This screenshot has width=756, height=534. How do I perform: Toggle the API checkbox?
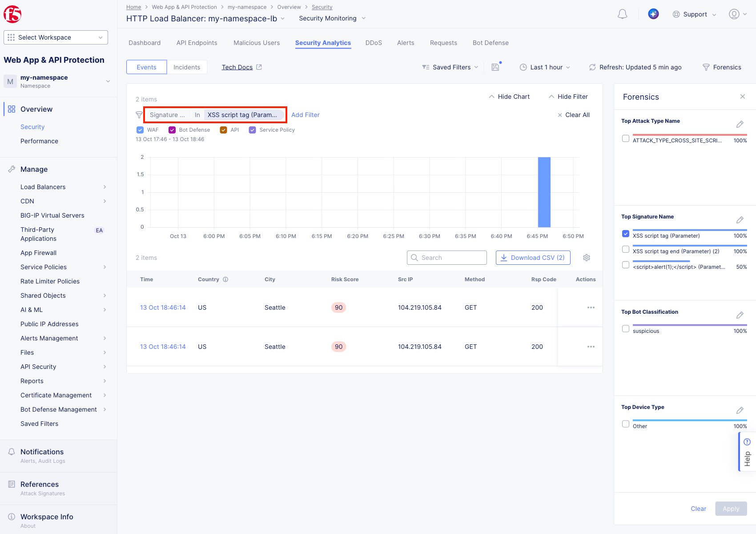pyautogui.click(x=224, y=130)
